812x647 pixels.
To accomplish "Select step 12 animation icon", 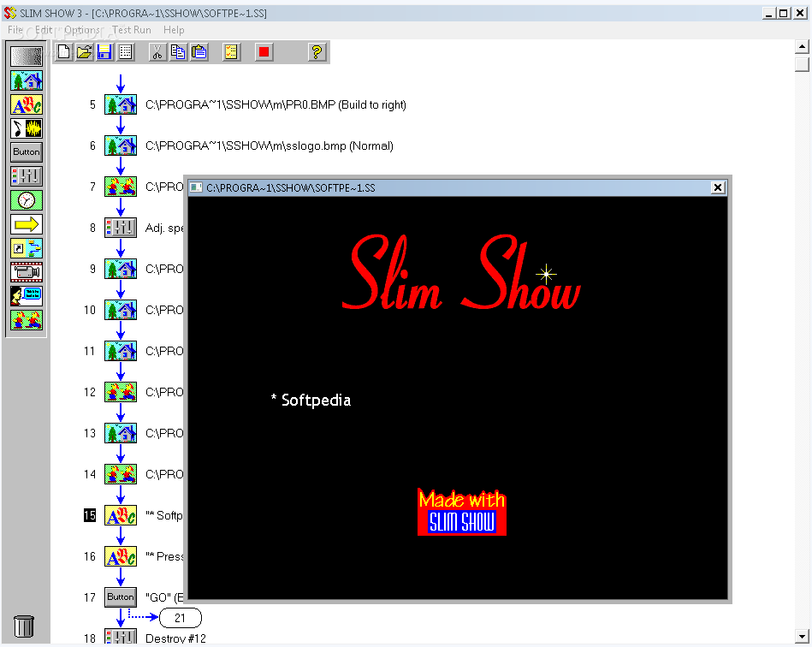I will pyautogui.click(x=121, y=392).
